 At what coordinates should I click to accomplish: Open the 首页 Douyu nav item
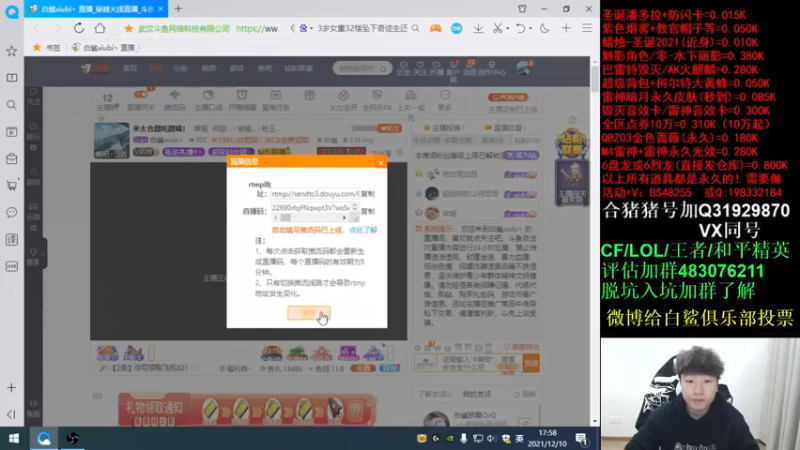[130, 68]
